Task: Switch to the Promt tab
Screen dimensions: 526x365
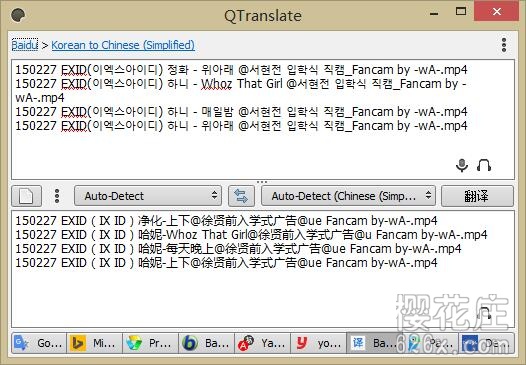Action: coord(151,343)
